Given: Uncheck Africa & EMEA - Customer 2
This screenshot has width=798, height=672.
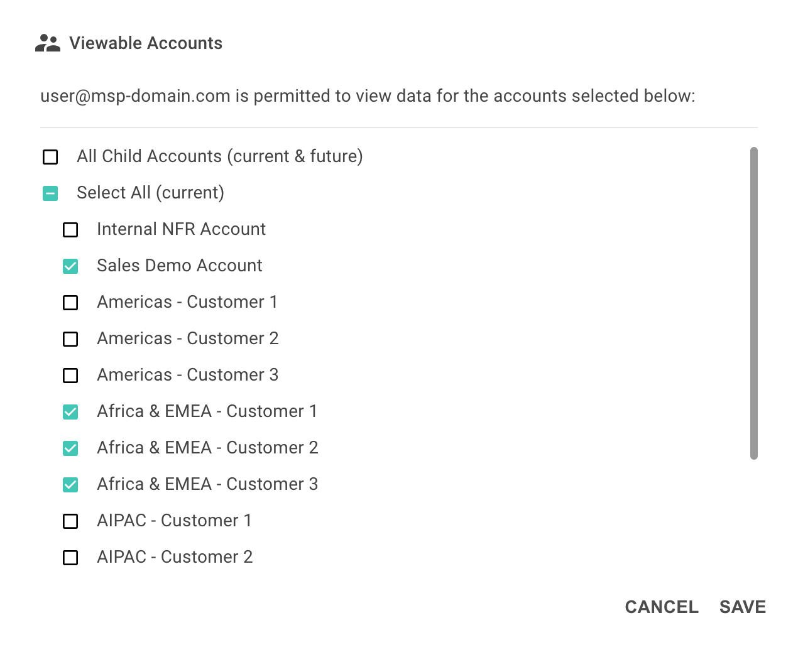Looking at the screenshot, I should pyautogui.click(x=70, y=448).
